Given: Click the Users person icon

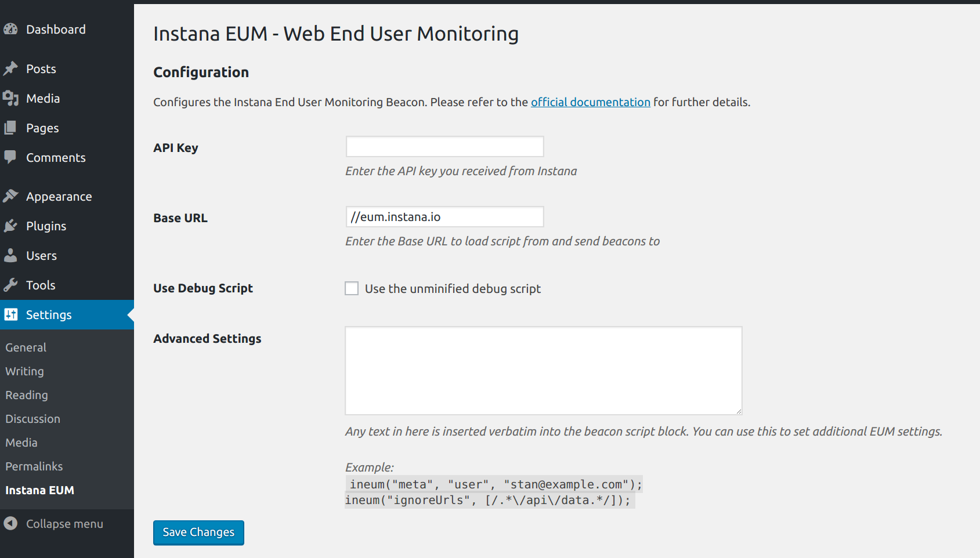Looking at the screenshot, I should 10,255.
